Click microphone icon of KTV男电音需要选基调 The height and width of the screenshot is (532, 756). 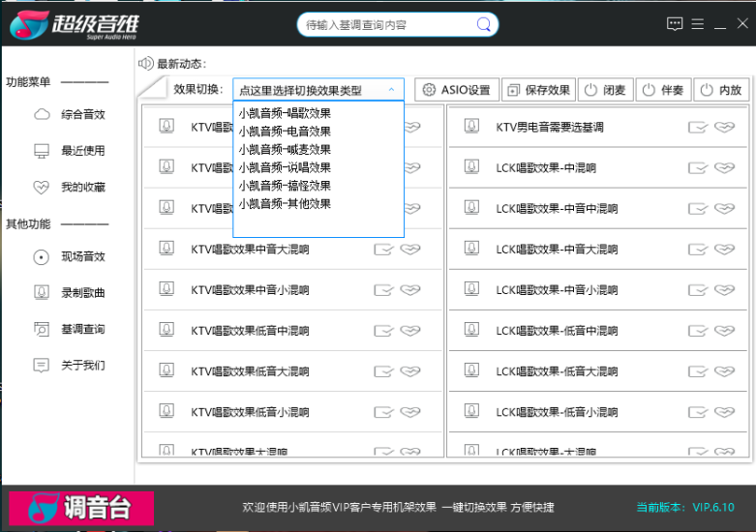pyautogui.click(x=471, y=127)
